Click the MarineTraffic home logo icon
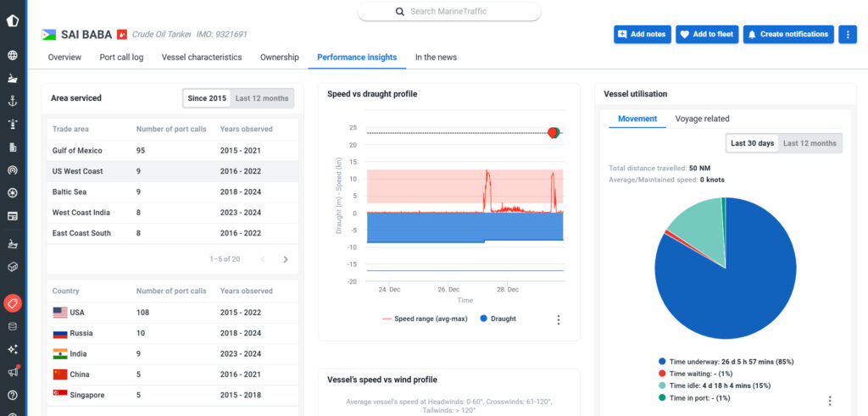The height and width of the screenshot is (416, 868). click(x=13, y=20)
